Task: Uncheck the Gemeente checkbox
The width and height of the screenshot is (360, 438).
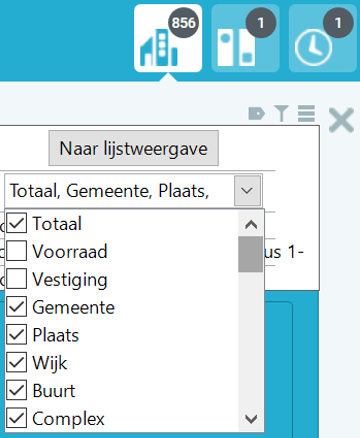Action: coord(16,307)
